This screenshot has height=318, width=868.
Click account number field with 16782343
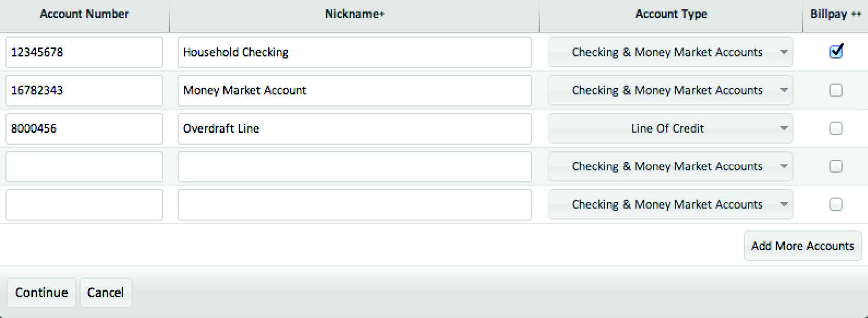pos(84,90)
